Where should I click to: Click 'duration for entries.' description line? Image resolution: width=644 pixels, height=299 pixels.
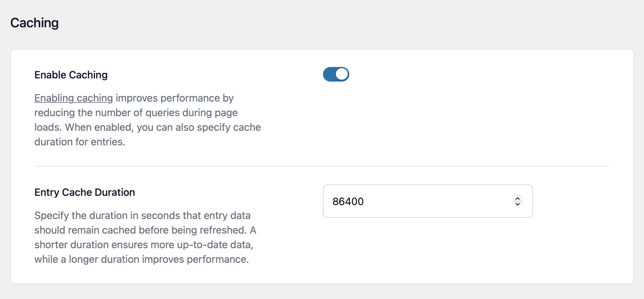[x=80, y=142]
